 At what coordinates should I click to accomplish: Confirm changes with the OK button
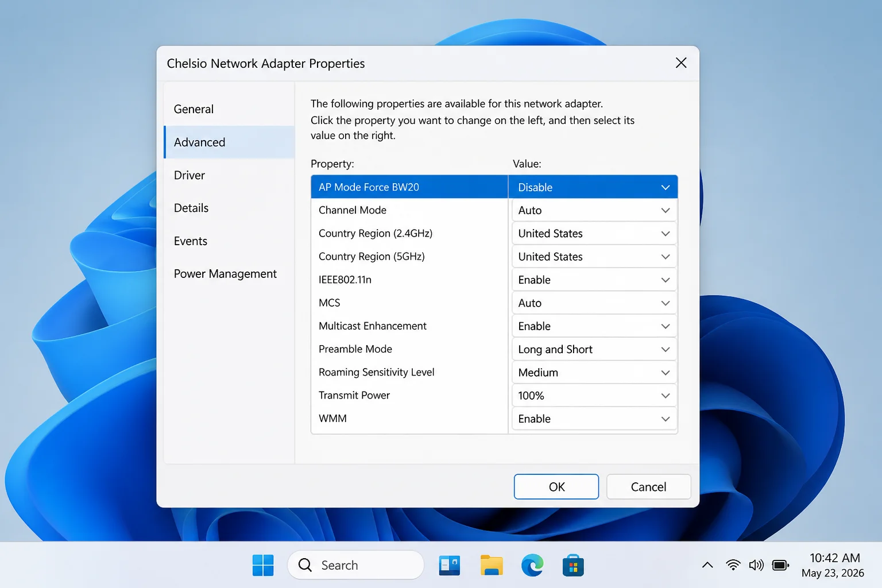[556, 487]
